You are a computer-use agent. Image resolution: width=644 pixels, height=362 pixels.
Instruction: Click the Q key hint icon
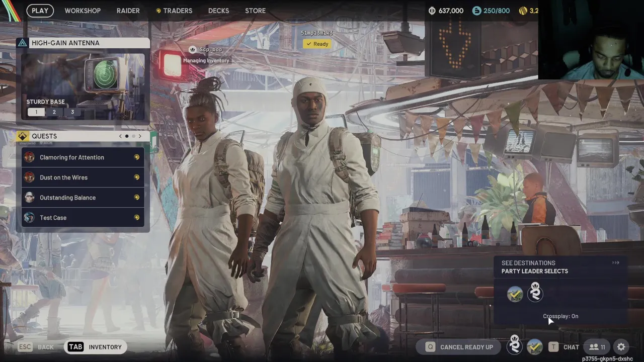click(430, 347)
